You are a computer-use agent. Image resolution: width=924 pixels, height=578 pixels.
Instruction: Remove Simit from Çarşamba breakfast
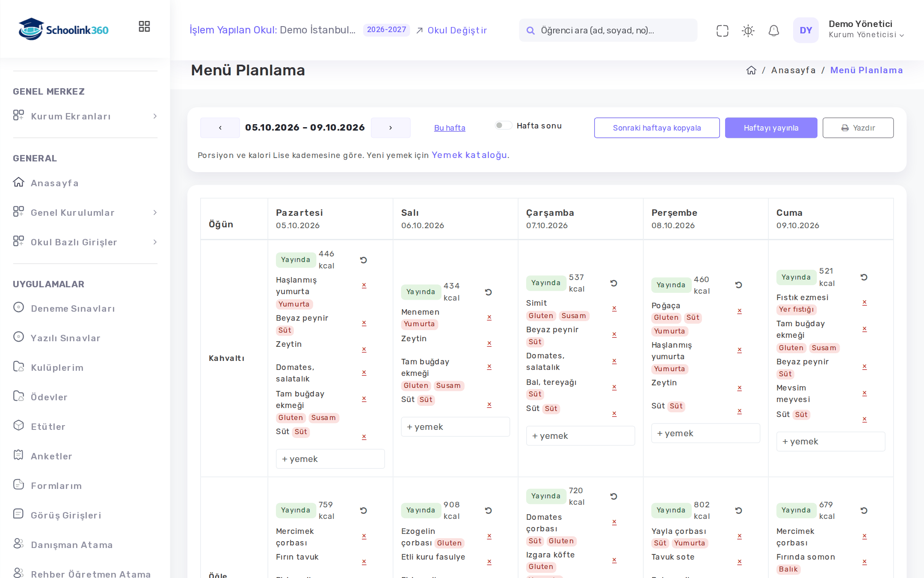(x=614, y=308)
